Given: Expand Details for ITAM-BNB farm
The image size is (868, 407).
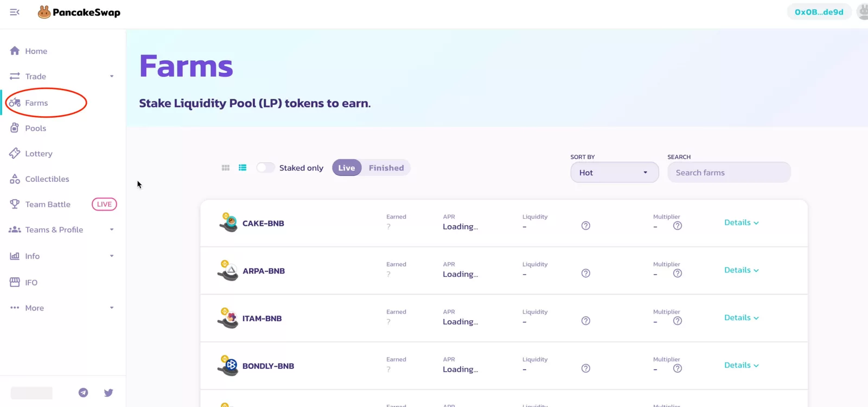Looking at the screenshot, I should (x=742, y=317).
